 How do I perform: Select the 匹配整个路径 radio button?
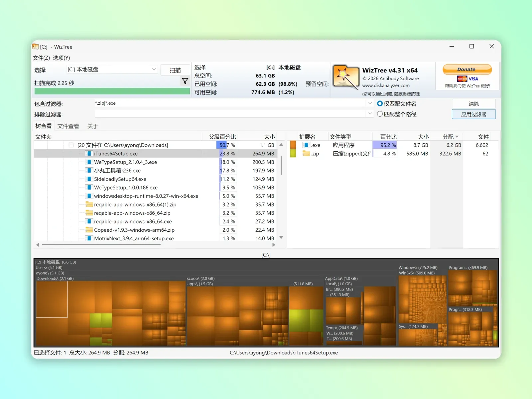pos(380,114)
